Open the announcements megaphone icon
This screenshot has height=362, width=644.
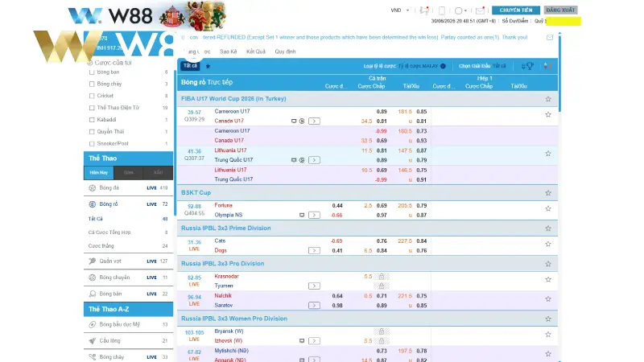click(x=424, y=10)
